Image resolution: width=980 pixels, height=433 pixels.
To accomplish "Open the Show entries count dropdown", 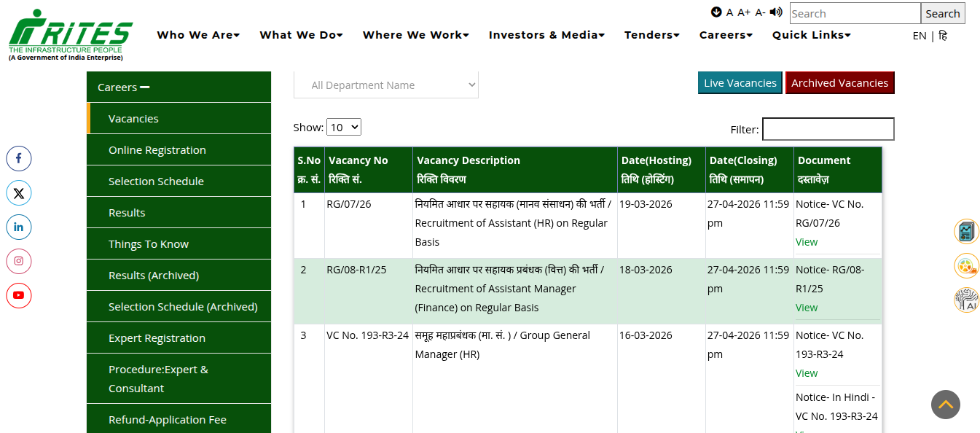I will [344, 127].
